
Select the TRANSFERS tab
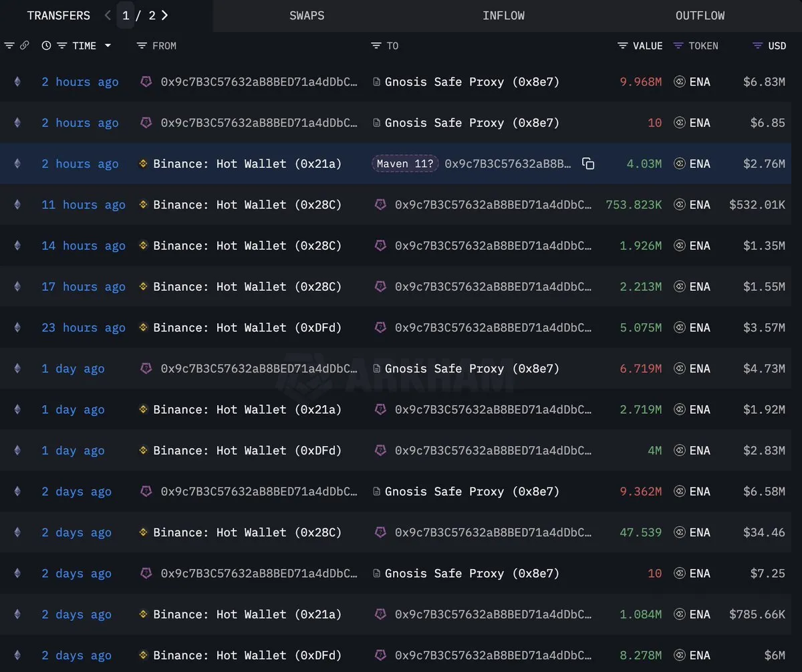[59, 15]
